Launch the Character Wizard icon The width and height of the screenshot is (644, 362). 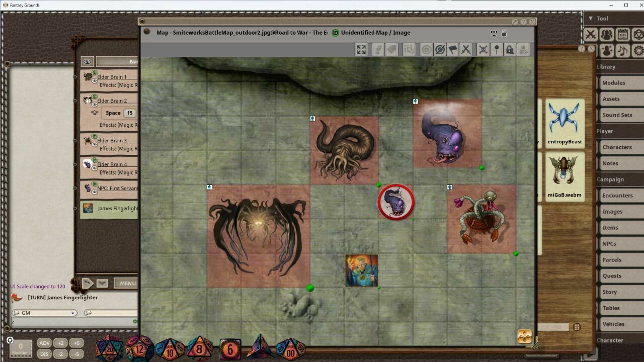tap(607, 50)
